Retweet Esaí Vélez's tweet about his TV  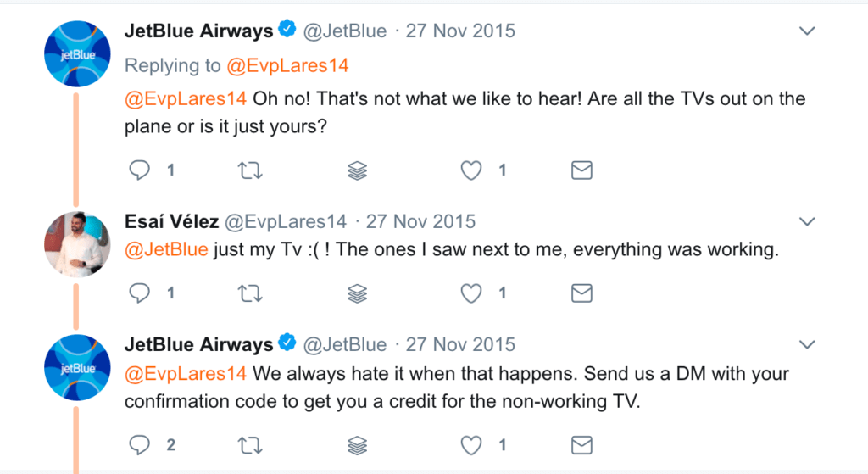click(x=250, y=293)
